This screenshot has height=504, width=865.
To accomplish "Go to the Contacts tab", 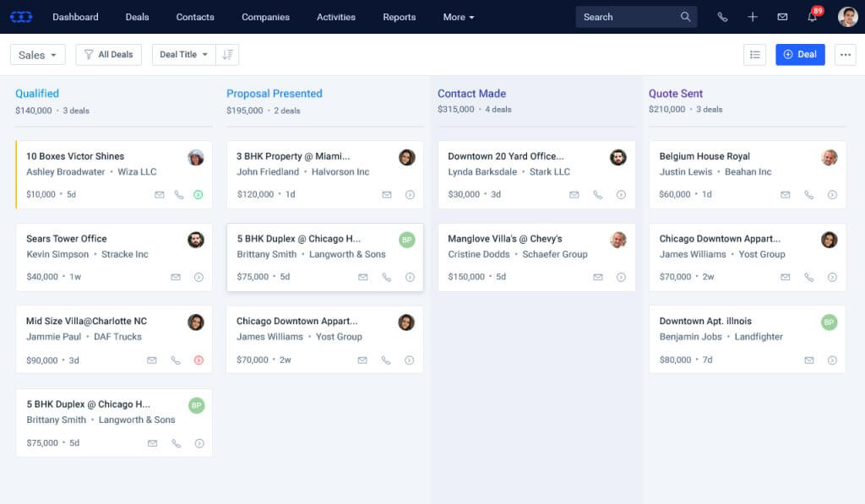I will (195, 16).
